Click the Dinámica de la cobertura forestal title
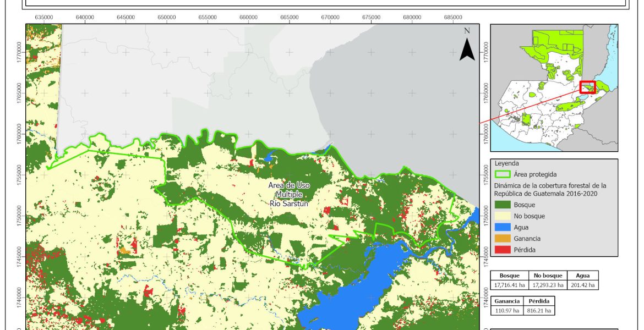Screen dimensions: 644x330 coord(550,189)
